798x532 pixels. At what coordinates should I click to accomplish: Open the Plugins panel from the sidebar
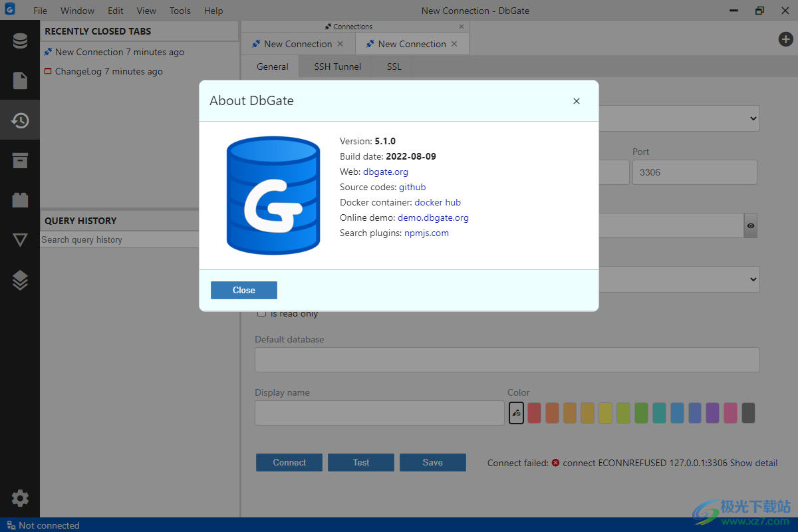click(20, 200)
